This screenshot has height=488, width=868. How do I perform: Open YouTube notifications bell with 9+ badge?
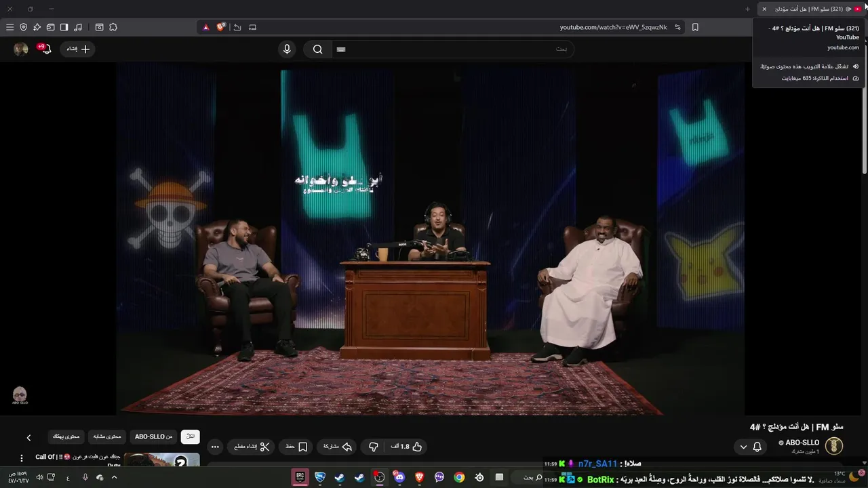point(46,49)
